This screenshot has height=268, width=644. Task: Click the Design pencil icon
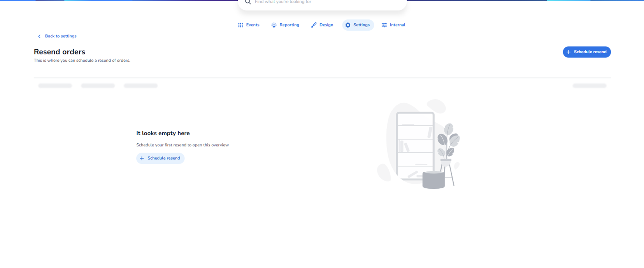[314, 25]
